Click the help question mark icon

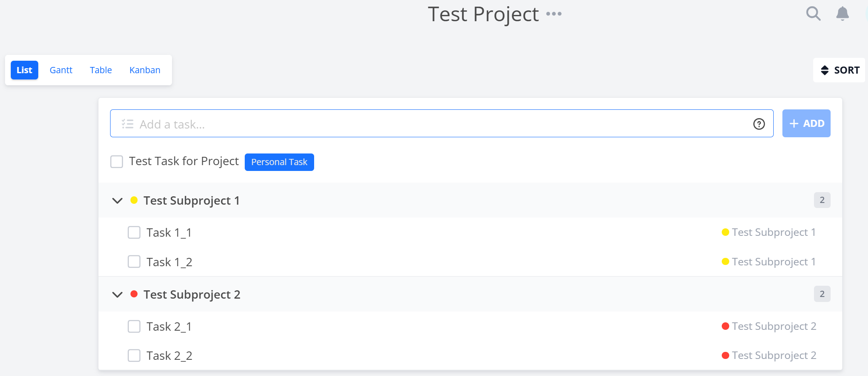[x=759, y=124]
